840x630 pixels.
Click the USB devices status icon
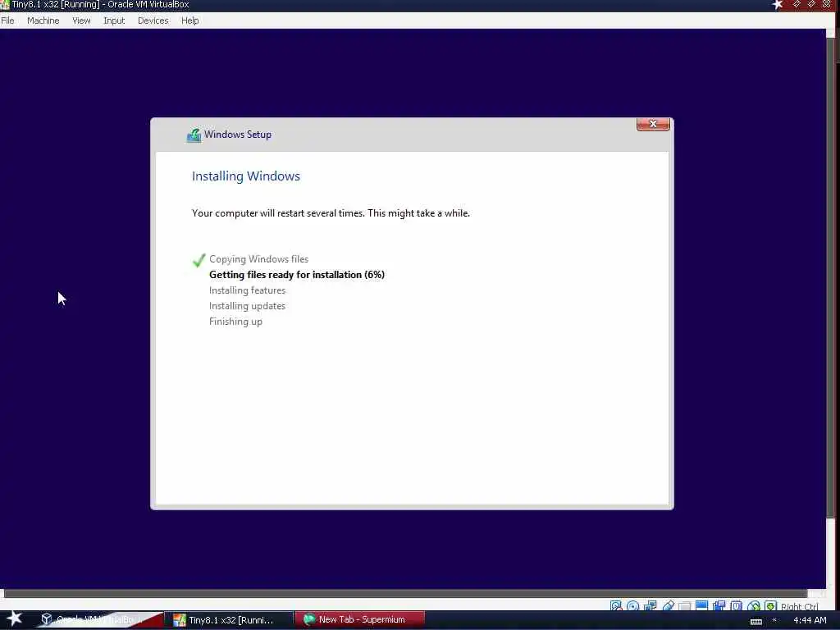[x=668, y=605]
